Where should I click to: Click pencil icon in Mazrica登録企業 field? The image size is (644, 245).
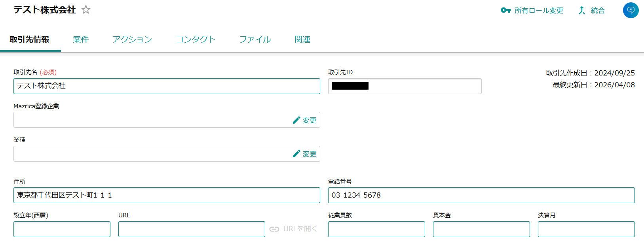[x=296, y=120]
